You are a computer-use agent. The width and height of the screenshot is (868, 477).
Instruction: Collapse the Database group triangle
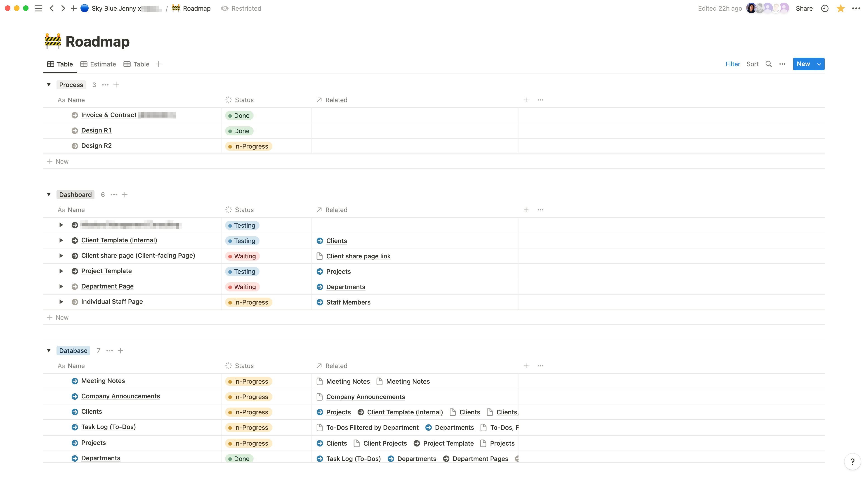point(49,351)
